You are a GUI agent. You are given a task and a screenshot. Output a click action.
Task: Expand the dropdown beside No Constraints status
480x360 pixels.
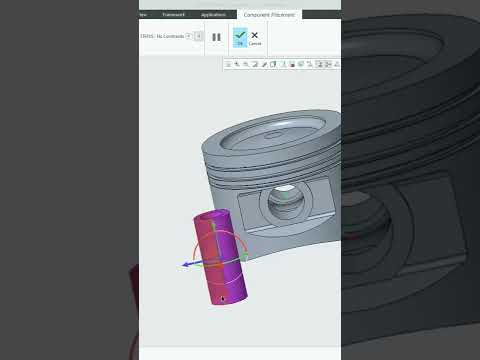tap(189, 36)
